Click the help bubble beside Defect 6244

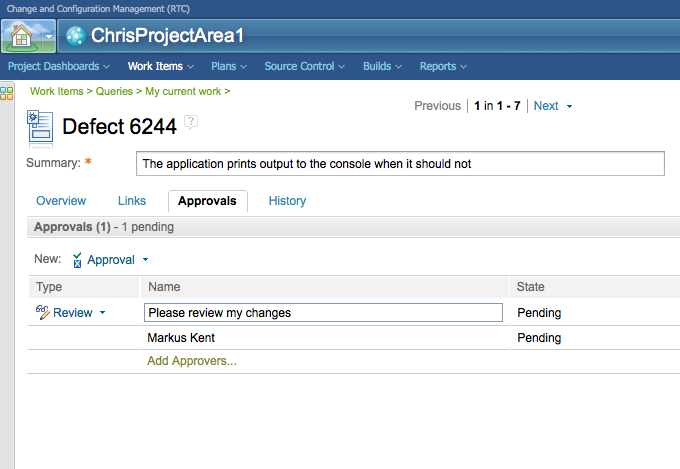(x=191, y=122)
